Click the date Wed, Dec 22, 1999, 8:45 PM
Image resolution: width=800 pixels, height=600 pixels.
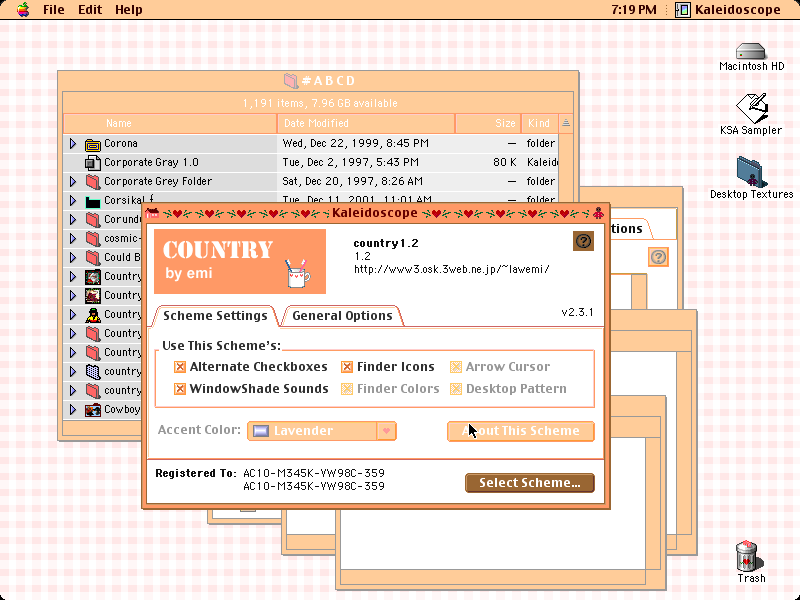[356, 144]
